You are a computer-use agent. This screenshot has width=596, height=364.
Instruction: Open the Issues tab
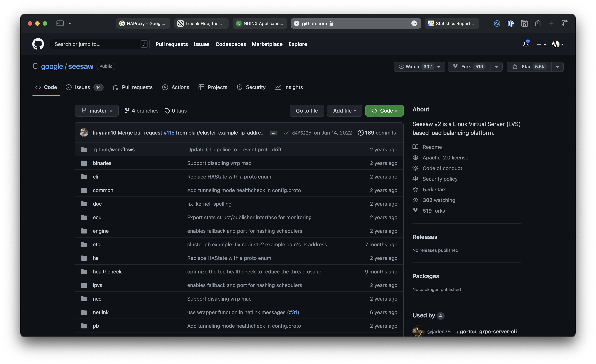[84, 87]
